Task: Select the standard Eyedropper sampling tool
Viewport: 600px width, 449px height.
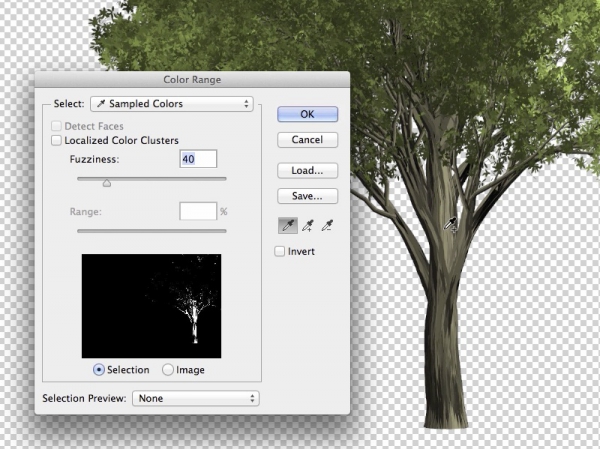Action: point(286,226)
